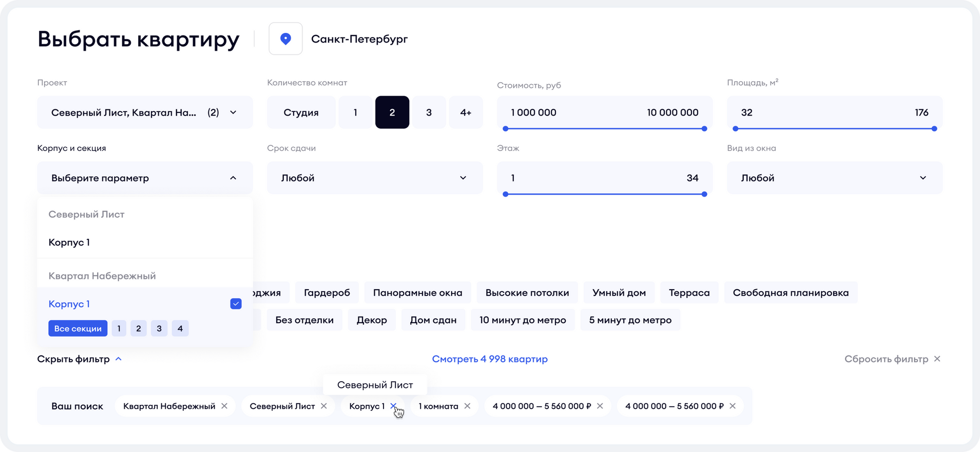Click the chevron icon next to Скрыть фильтр

(119, 359)
